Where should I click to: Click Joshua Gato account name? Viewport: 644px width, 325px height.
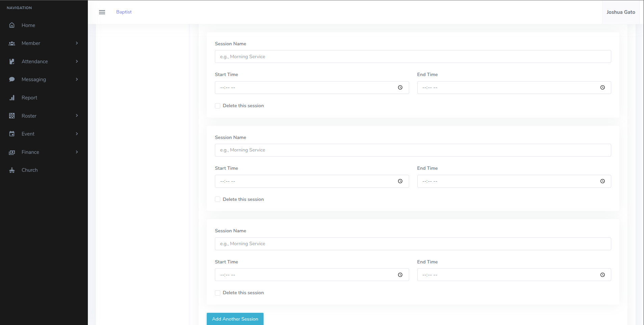[621, 12]
